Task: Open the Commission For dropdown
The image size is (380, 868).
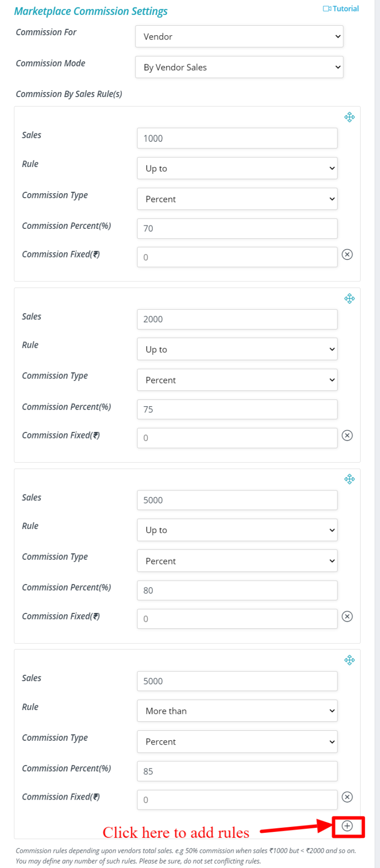Action: click(239, 37)
